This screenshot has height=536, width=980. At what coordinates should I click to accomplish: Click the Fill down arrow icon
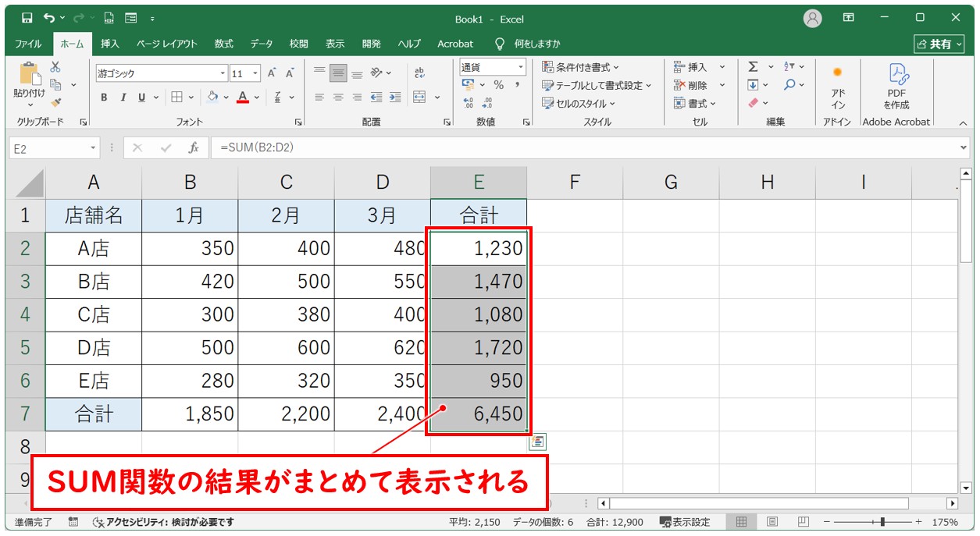click(753, 85)
